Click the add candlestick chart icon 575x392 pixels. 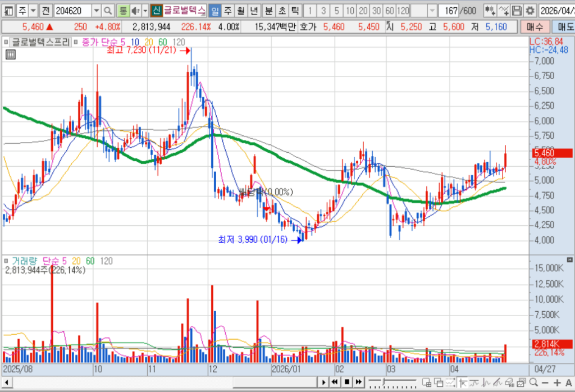490,11
